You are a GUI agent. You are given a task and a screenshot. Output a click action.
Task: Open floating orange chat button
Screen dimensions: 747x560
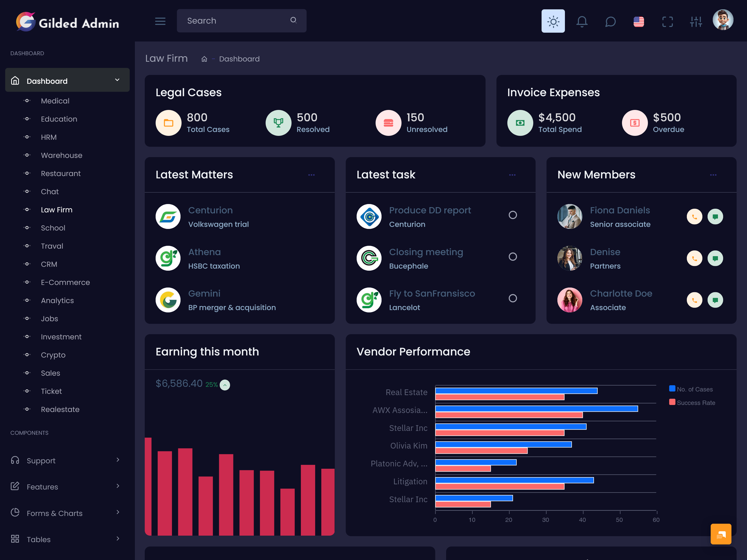pyautogui.click(x=721, y=534)
